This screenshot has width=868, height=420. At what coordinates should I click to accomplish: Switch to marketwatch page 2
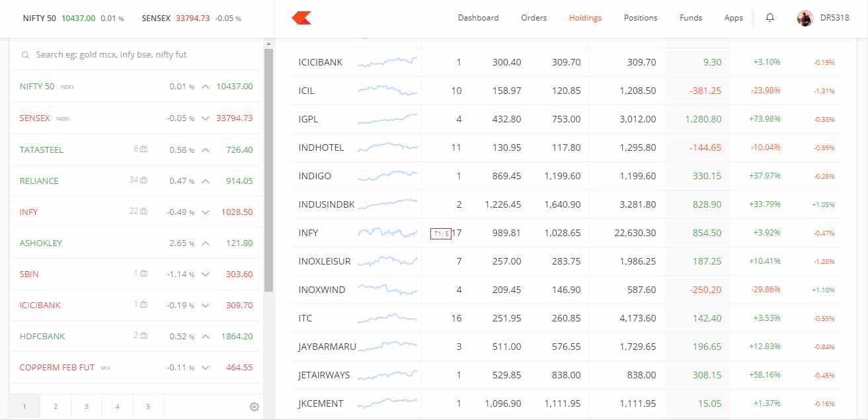[x=56, y=407]
